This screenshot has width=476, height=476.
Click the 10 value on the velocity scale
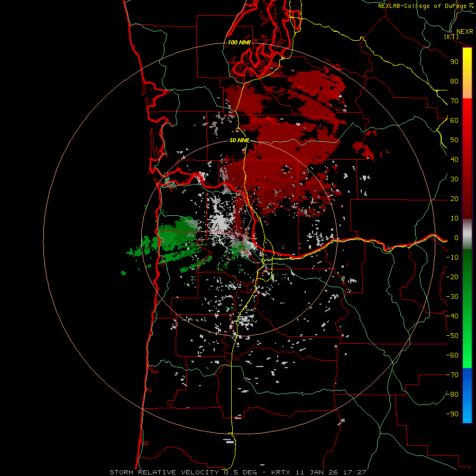click(454, 218)
